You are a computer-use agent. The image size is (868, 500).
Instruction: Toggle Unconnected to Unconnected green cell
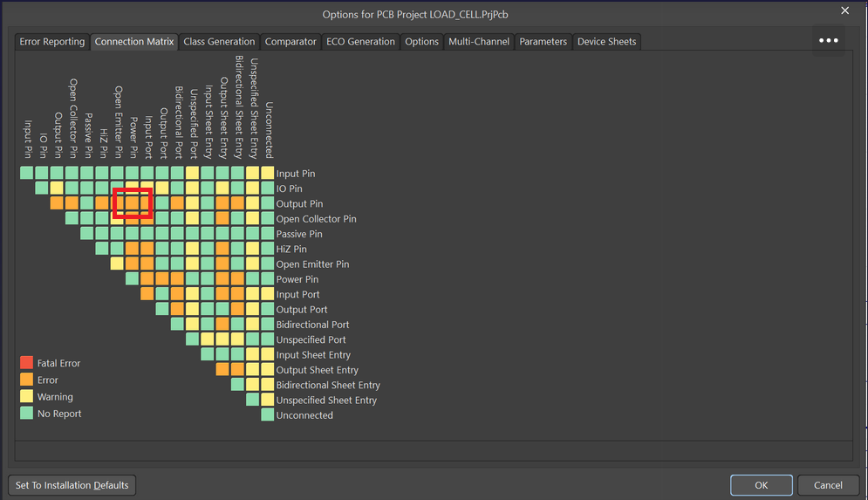pyautogui.click(x=267, y=414)
